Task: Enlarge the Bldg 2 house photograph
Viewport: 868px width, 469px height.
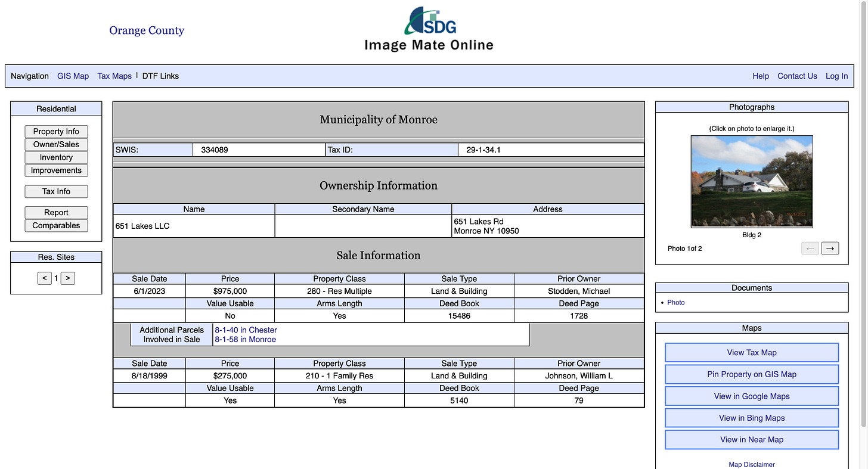Action: click(752, 181)
